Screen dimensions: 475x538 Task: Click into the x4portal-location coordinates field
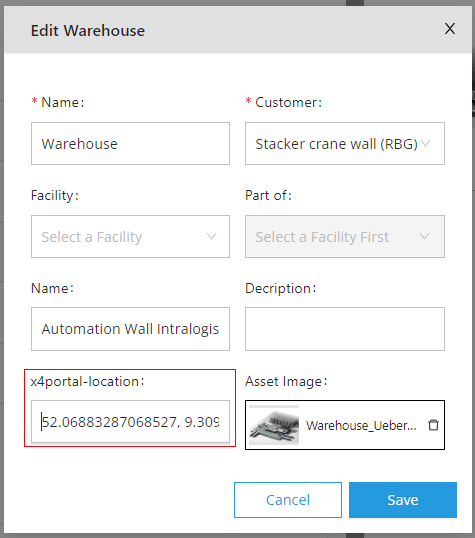coord(130,421)
